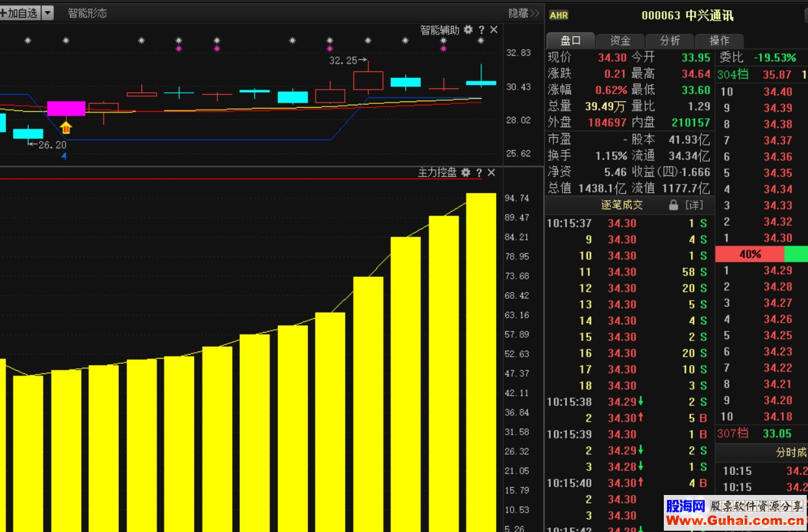The image size is (808, 532).
Task: Click the AHR badge beside stock code
Action: click(x=559, y=16)
